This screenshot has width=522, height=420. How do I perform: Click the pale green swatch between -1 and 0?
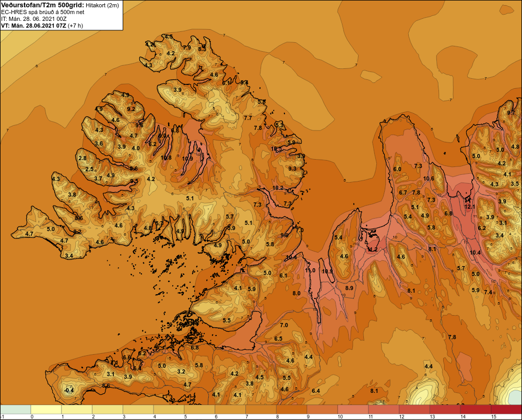[x=15, y=409]
